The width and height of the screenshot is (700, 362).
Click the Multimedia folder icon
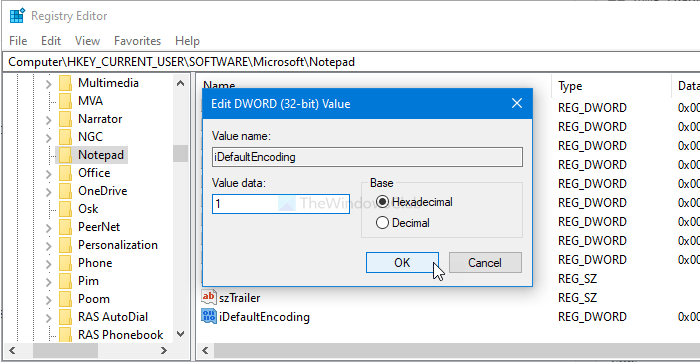tap(65, 83)
